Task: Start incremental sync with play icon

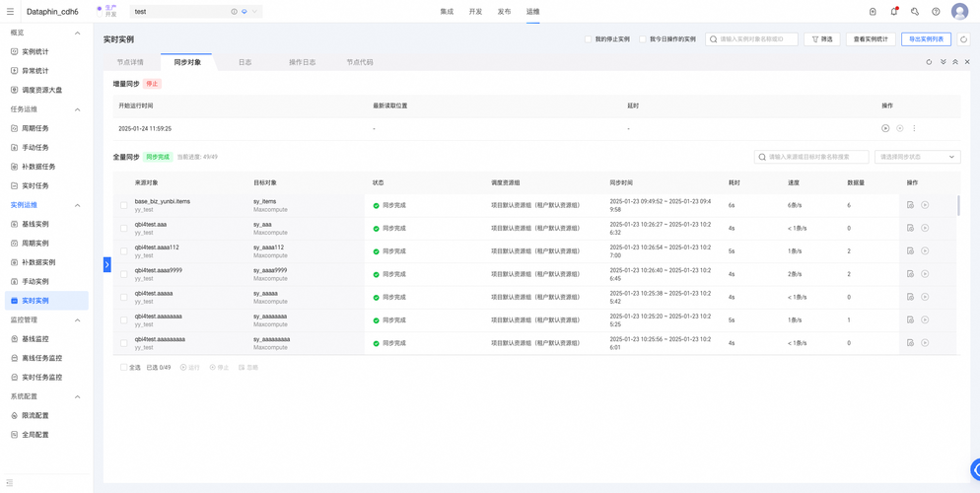Action: click(x=885, y=128)
